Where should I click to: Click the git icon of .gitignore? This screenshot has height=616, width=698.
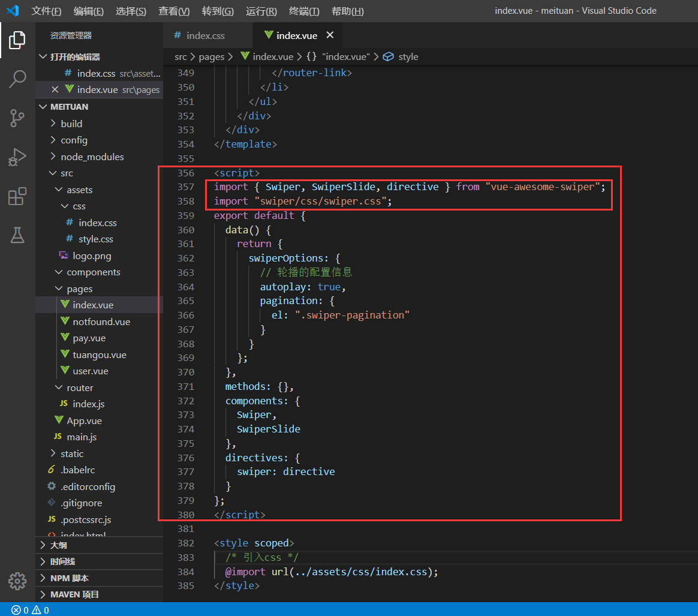[52, 503]
